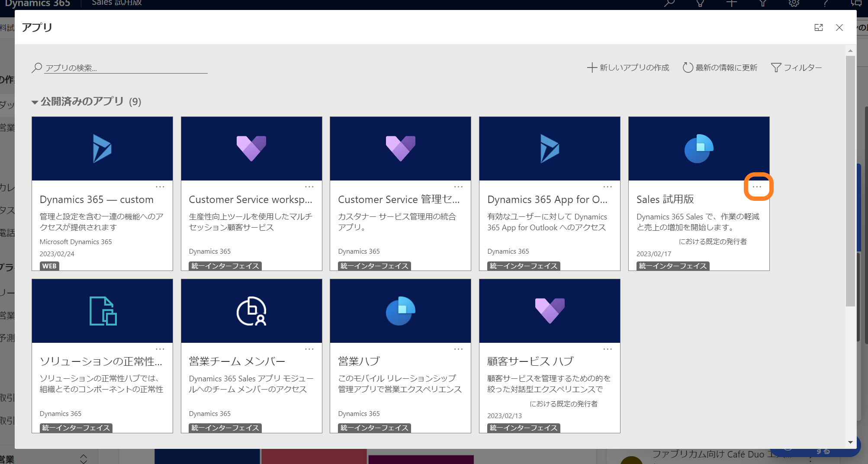The image size is (868, 464).
Task: Click the 統一インターフェイス badge on 営業ハブ card
Action: [374, 428]
